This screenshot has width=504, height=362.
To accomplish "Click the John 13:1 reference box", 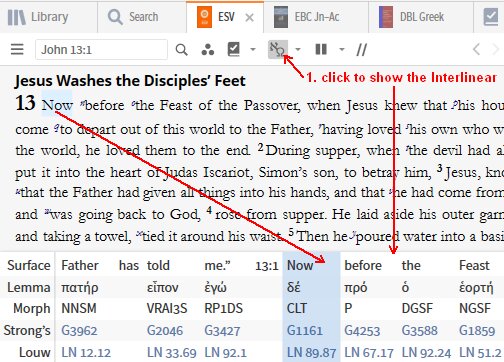I will (101, 50).
